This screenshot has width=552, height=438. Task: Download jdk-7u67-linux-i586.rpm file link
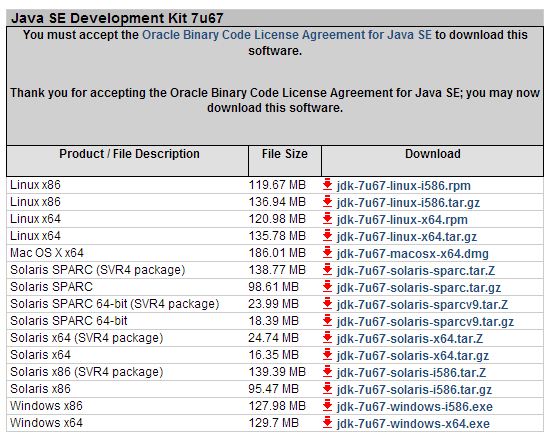click(403, 186)
